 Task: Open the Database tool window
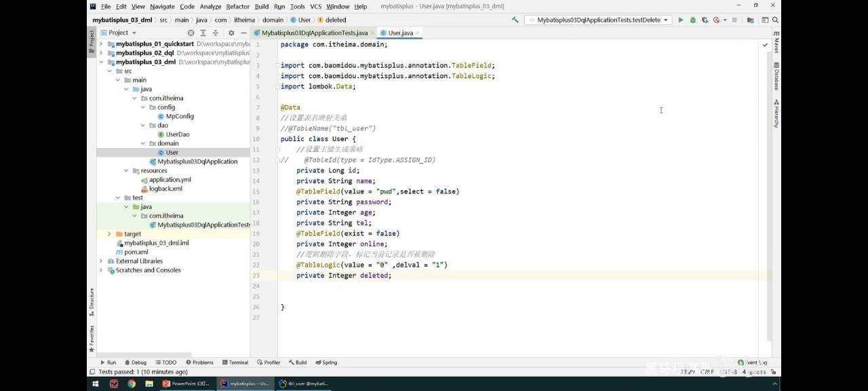point(776,76)
